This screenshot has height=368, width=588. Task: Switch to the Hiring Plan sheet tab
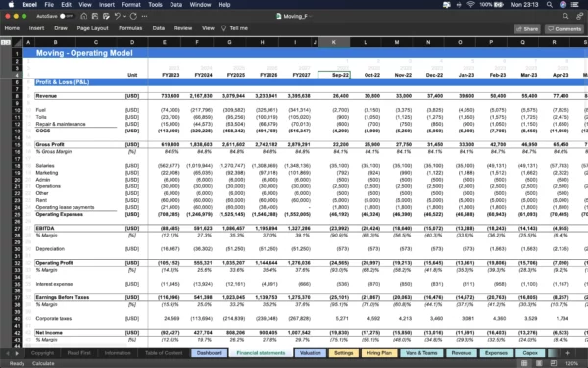(x=379, y=353)
